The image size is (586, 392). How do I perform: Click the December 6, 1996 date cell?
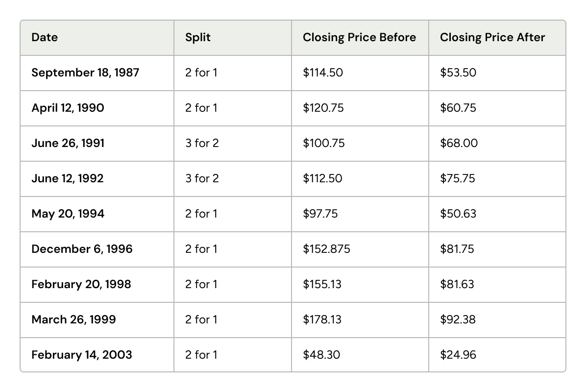coord(82,249)
